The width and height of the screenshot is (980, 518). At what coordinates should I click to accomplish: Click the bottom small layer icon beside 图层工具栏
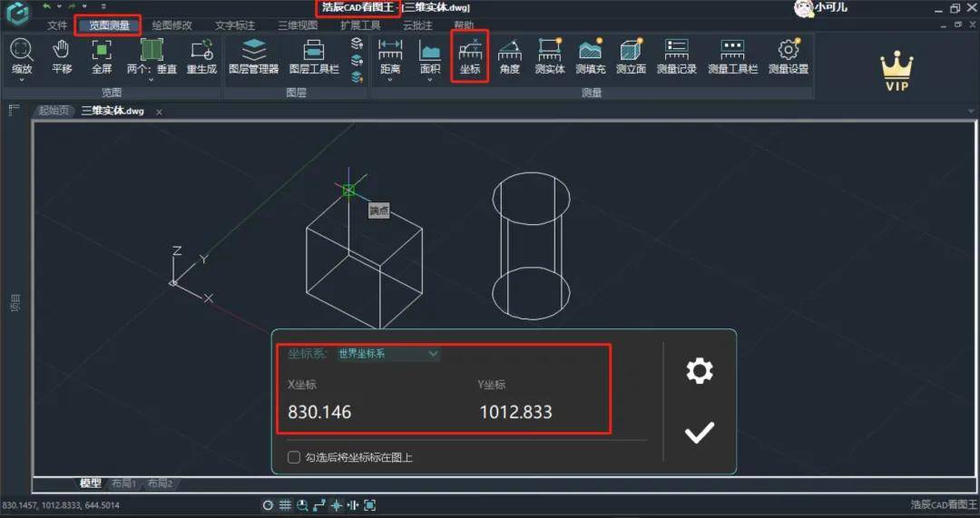[357, 77]
